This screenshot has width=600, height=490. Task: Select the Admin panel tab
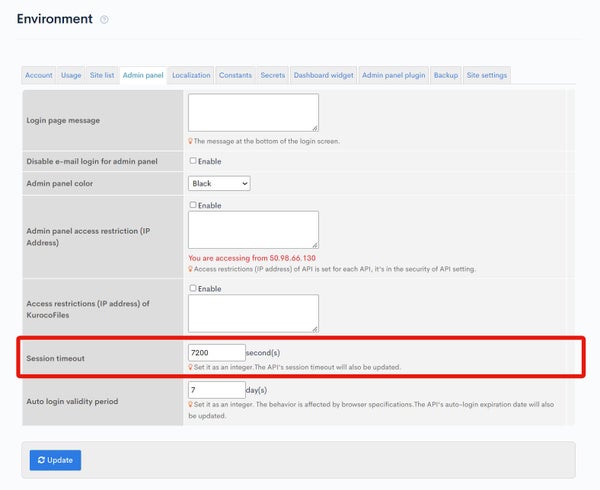[x=143, y=75]
